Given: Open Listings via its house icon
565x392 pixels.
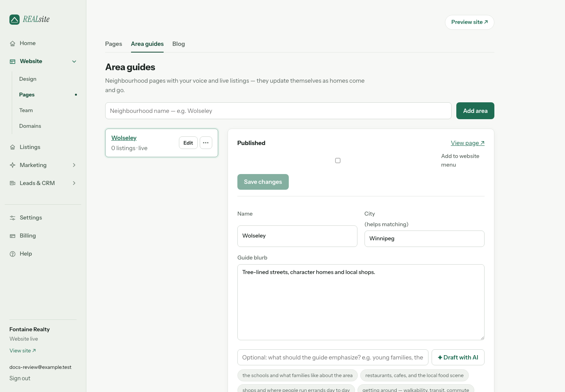Looking at the screenshot, I should [x=13, y=147].
